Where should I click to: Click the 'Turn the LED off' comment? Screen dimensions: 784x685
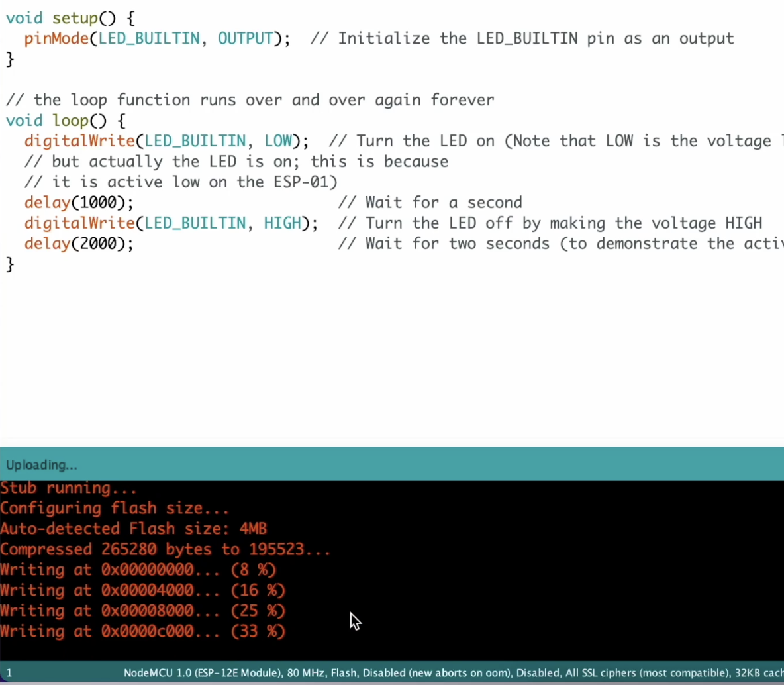(x=550, y=223)
